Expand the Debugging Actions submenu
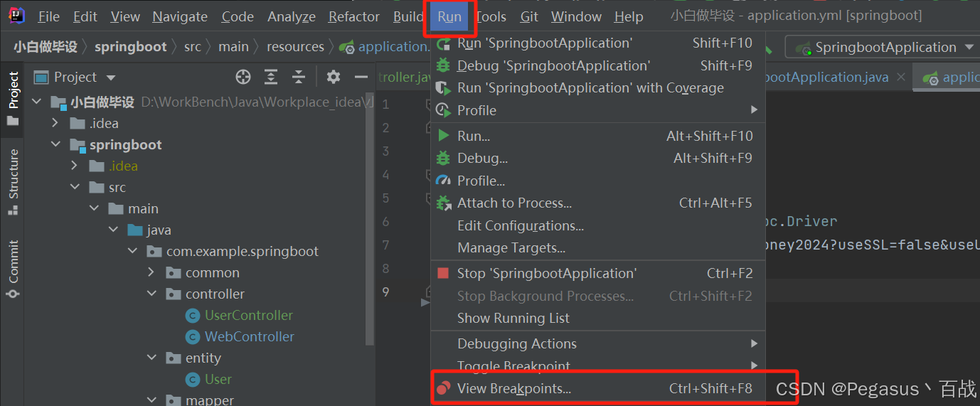 (597, 343)
